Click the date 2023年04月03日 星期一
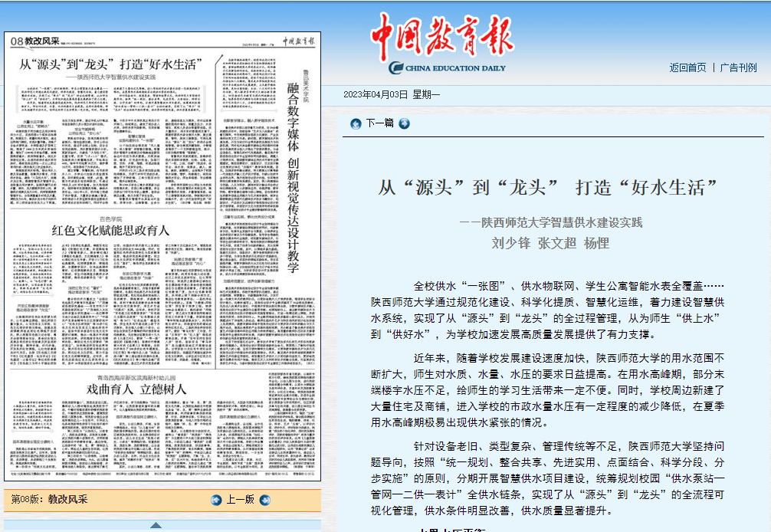771x532 pixels. [x=392, y=94]
